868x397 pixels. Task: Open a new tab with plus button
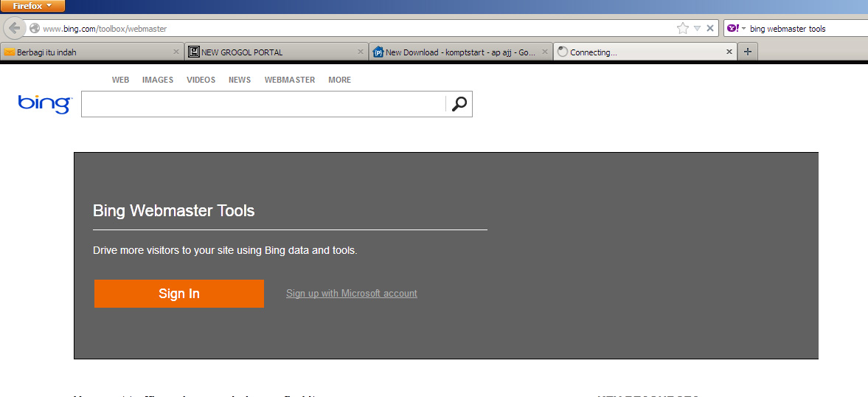(x=747, y=52)
